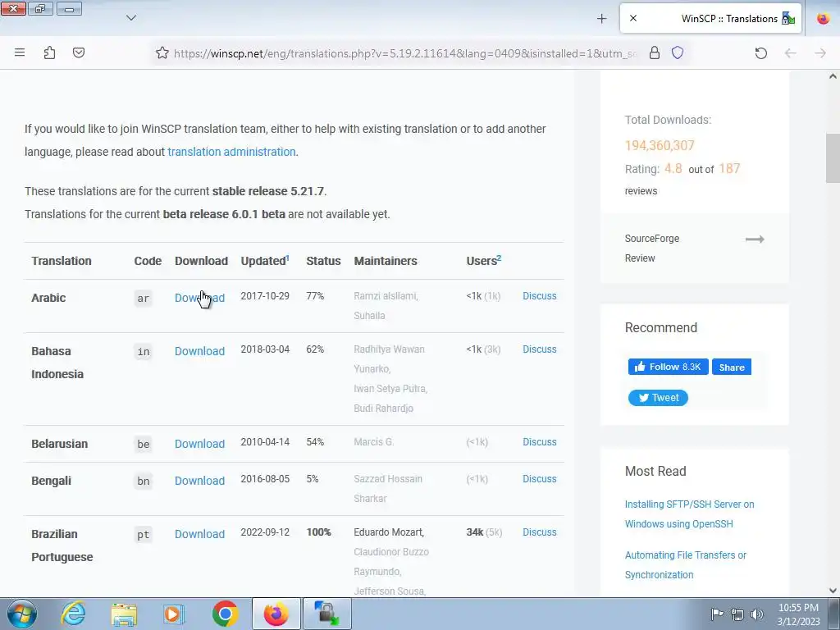Image resolution: width=840 pixels, height=630 pixels.
Task: Click the network tray icon
Action: click(737, 614)
